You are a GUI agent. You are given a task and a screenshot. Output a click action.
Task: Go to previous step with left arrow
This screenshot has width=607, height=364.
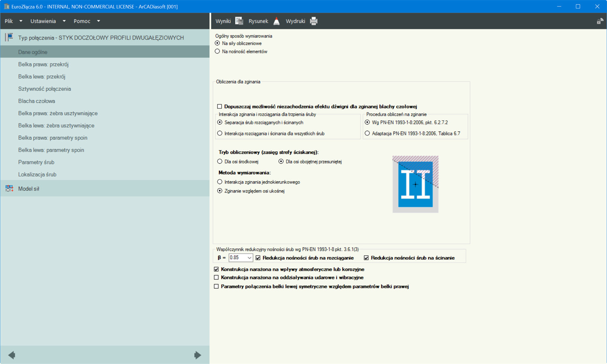12,355
